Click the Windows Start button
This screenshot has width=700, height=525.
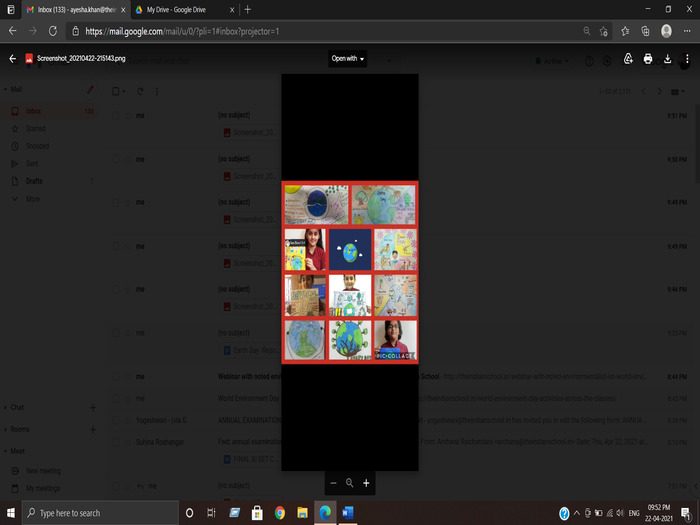[11, 513]
